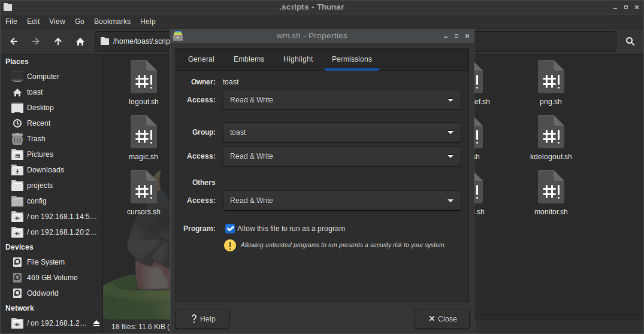
Task: Open the Group dropdown showing toast
Action: (x=341, y=132)
